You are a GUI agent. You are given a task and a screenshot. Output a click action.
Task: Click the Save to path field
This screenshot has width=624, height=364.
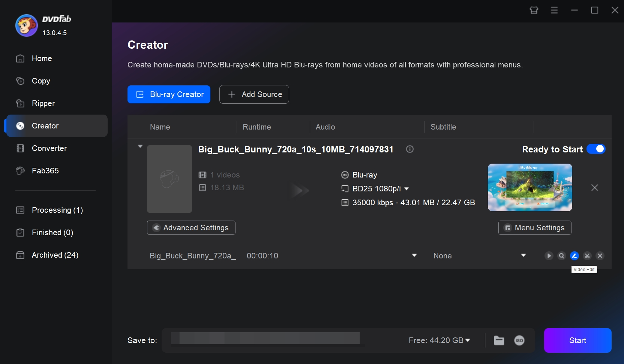[x=265, y=338]
